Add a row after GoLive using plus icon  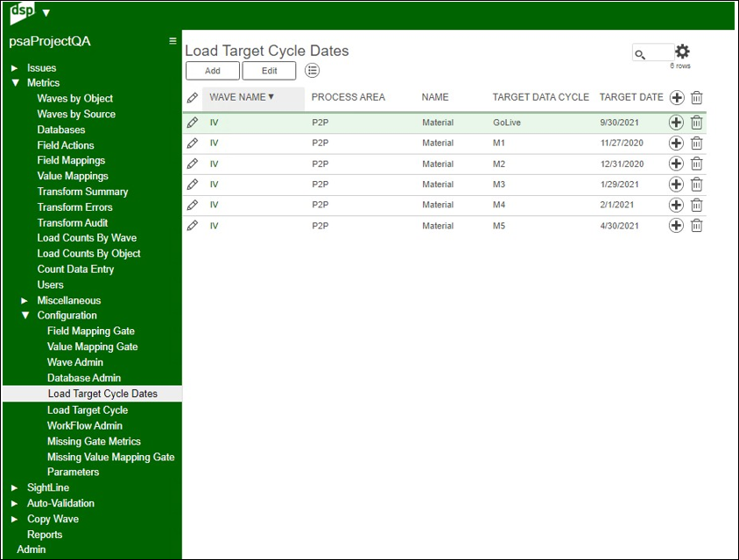coord(676,122)
